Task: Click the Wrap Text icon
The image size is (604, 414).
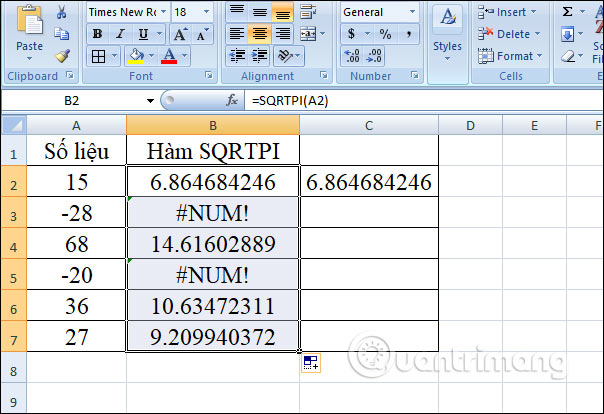Action: [309, 12]
